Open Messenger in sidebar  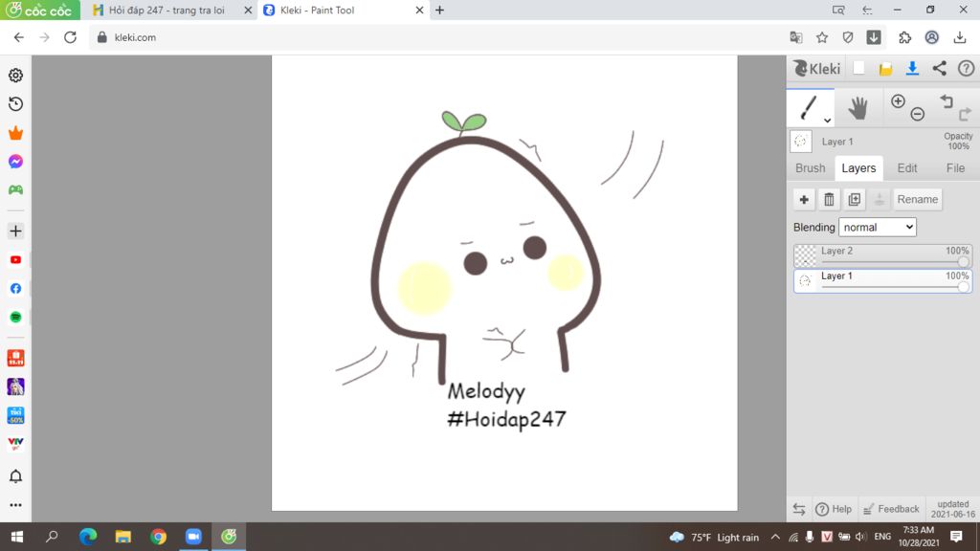tap(15, 162)
